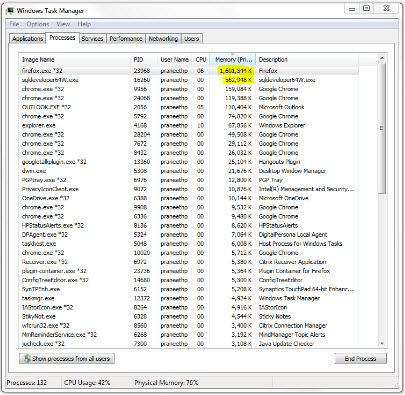The image size is (405, 395).
Task: Sort by the Image Name column header
Action: (75, 60)
